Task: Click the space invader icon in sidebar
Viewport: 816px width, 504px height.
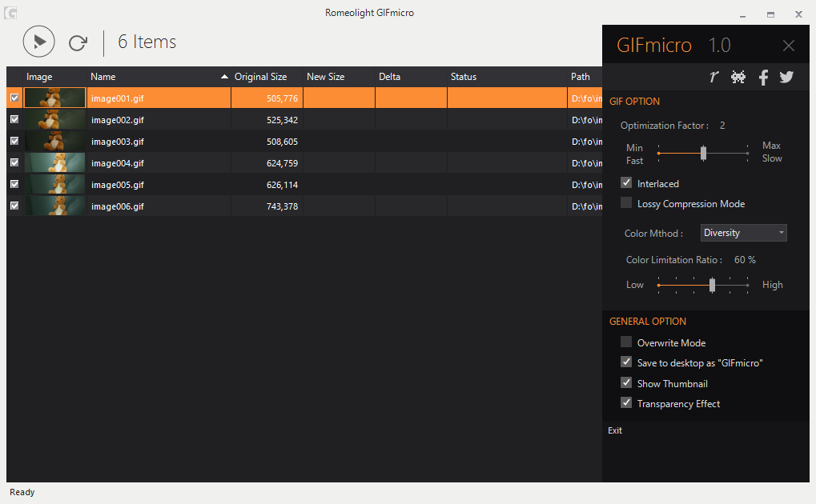Action: pos(738,77)
